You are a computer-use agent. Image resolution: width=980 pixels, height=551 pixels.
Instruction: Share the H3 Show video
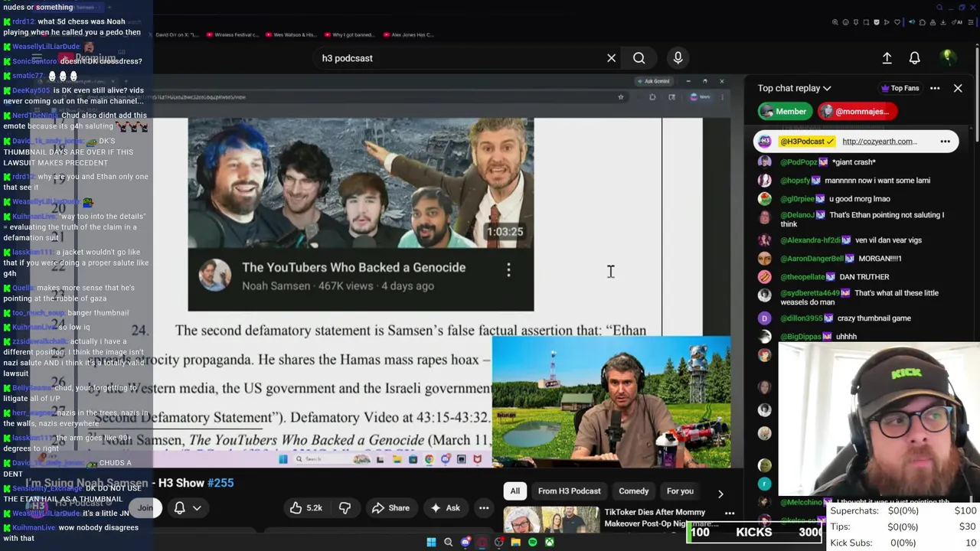(x=390, y=507)
